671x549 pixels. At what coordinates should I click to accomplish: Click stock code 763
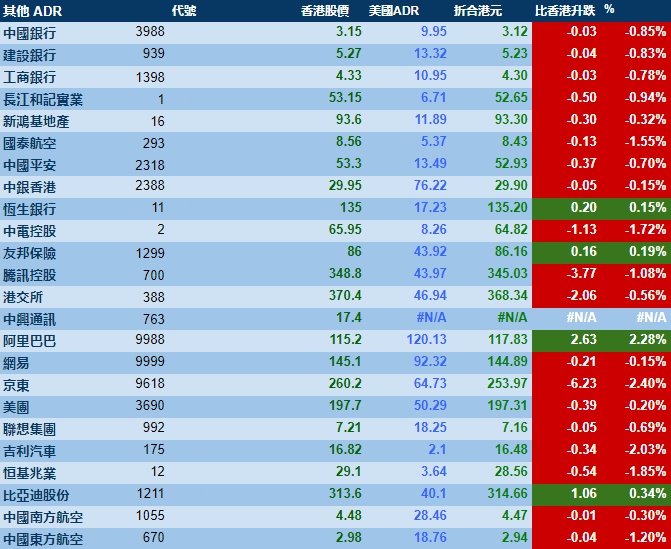(x=154, y=319)
